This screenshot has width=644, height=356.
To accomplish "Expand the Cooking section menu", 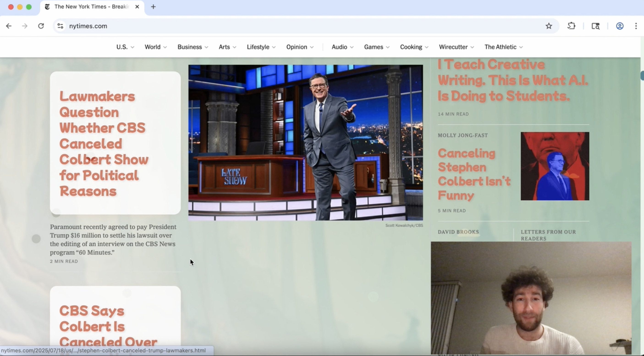I will click(414, 47).
